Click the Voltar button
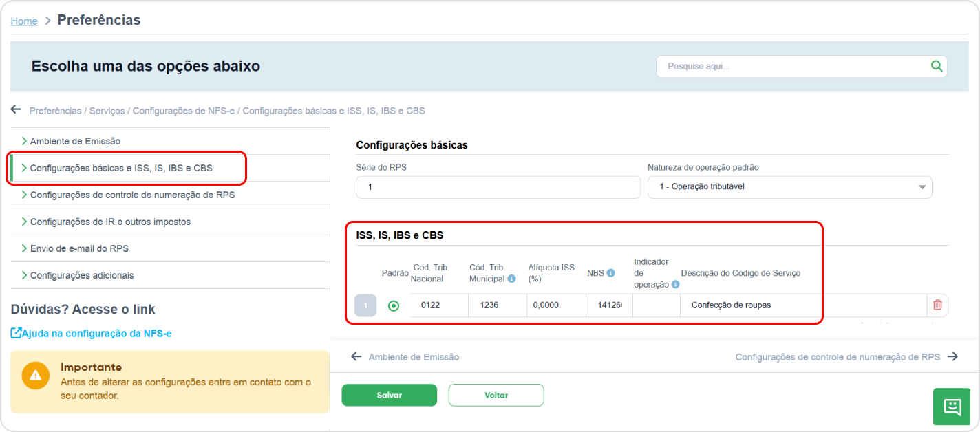 [x=496, y=395]
